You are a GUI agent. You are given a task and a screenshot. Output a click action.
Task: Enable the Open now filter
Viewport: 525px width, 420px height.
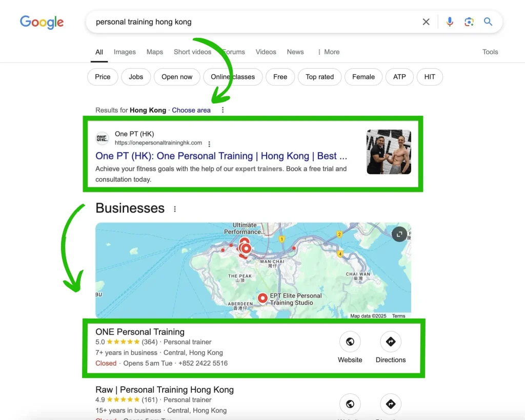[x=176, y=76]
